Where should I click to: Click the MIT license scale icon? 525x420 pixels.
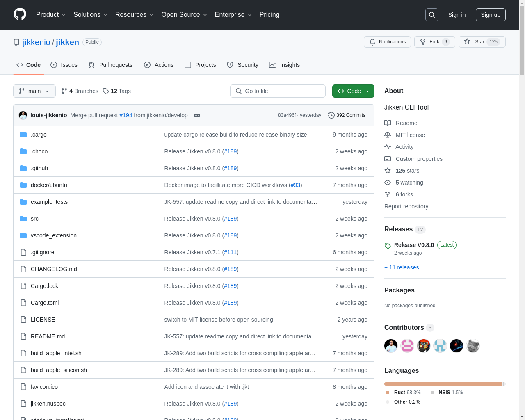tap(388, 135)
